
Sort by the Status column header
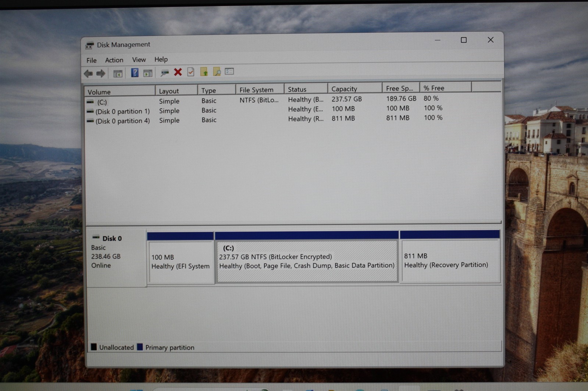(306, 89)
